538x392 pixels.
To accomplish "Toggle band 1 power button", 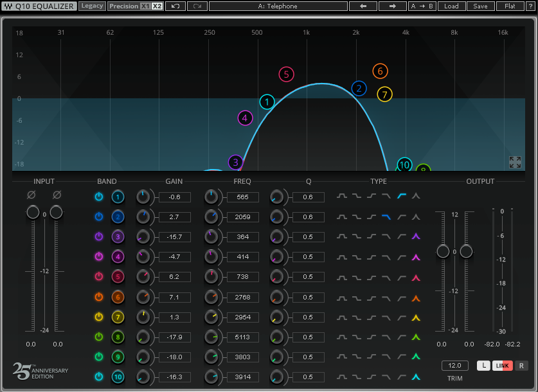I will [x=99, y=197].
